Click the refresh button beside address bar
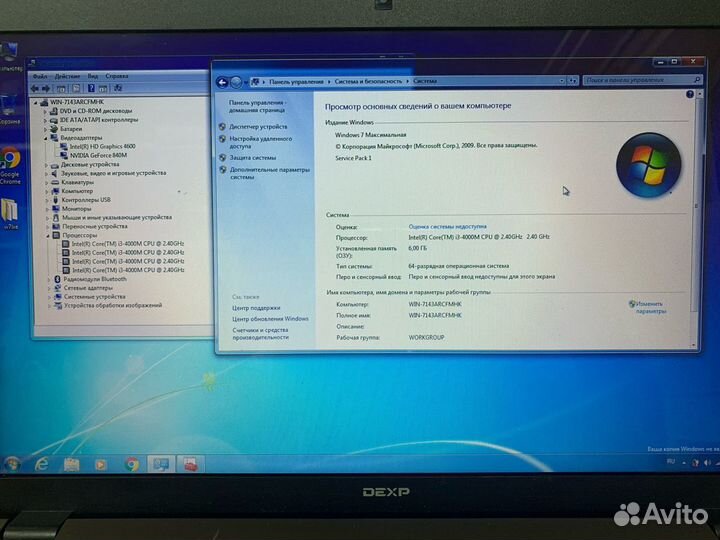720x540 pixels. tap(573, 81)
